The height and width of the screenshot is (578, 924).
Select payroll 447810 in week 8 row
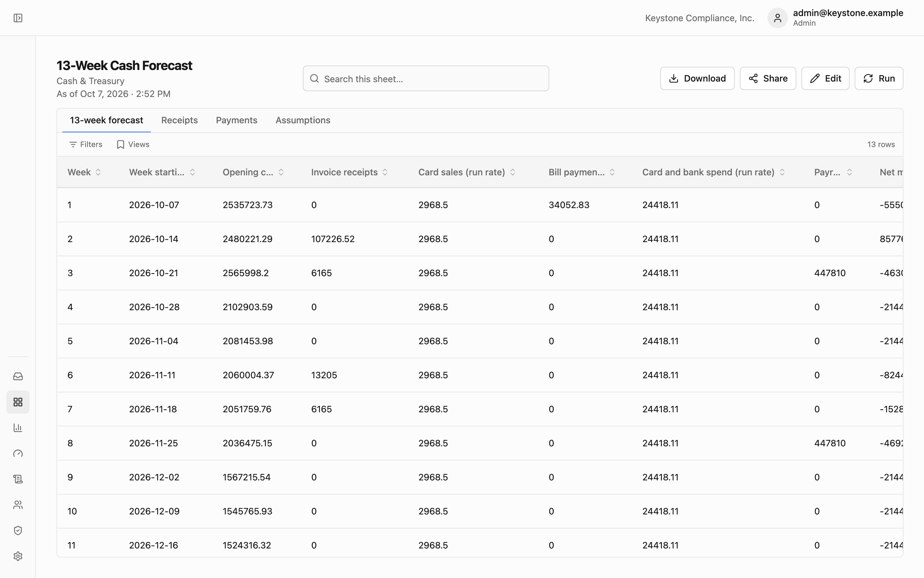[x=830, y=443]
